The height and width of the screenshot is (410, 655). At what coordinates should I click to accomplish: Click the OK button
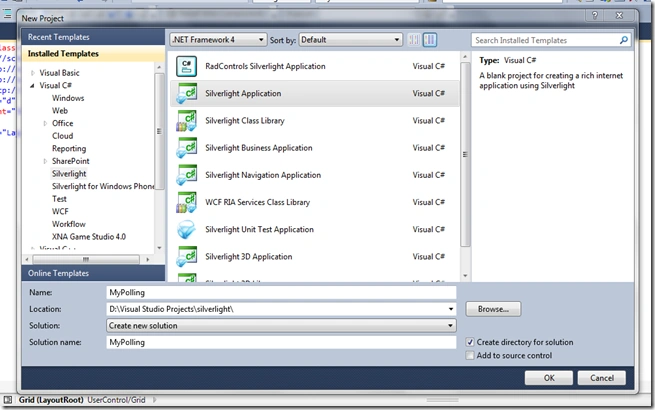point(549,378)
